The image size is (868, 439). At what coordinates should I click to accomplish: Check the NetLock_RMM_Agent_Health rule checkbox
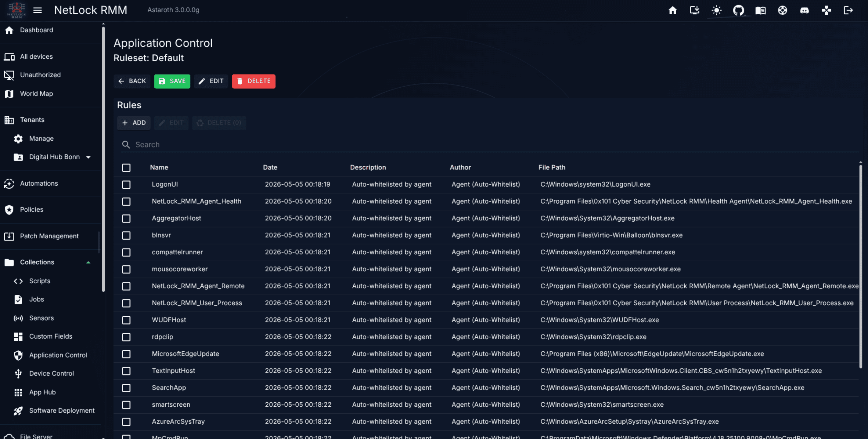pyautogui.click(x=126, y=201)
